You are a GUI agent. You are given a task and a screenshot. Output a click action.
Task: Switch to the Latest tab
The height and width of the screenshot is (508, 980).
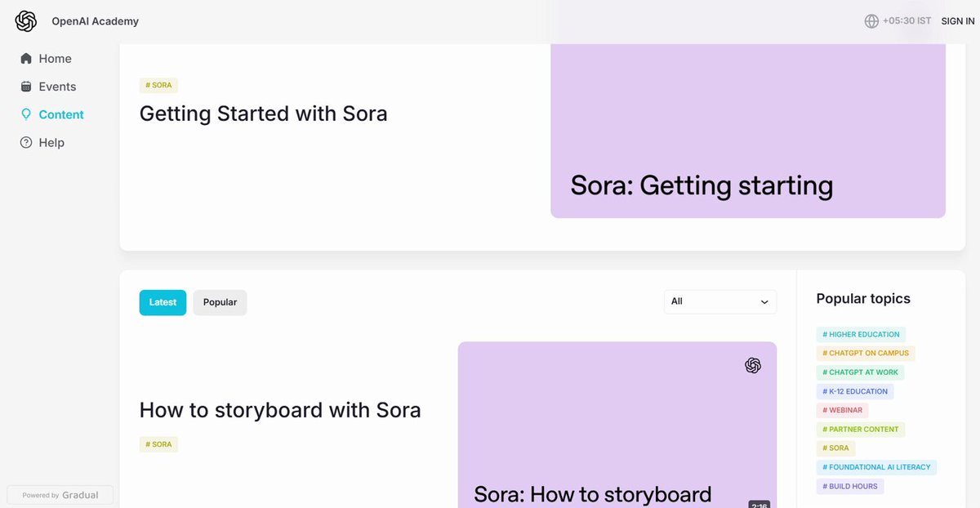point(163,302)
